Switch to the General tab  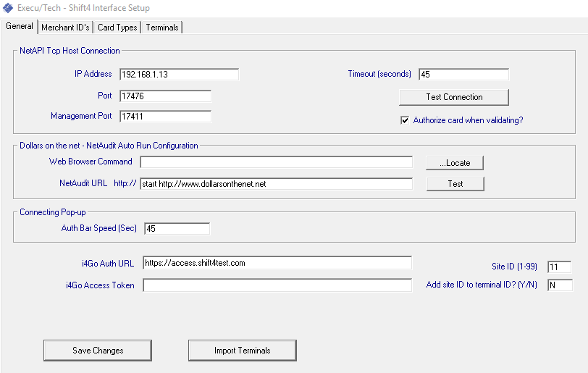point(20,26)
